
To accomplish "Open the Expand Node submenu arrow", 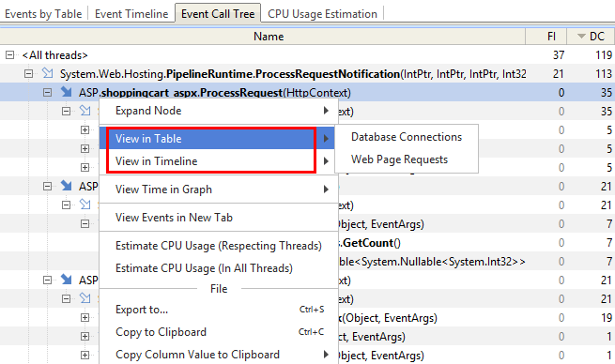I will click(326, 111).
